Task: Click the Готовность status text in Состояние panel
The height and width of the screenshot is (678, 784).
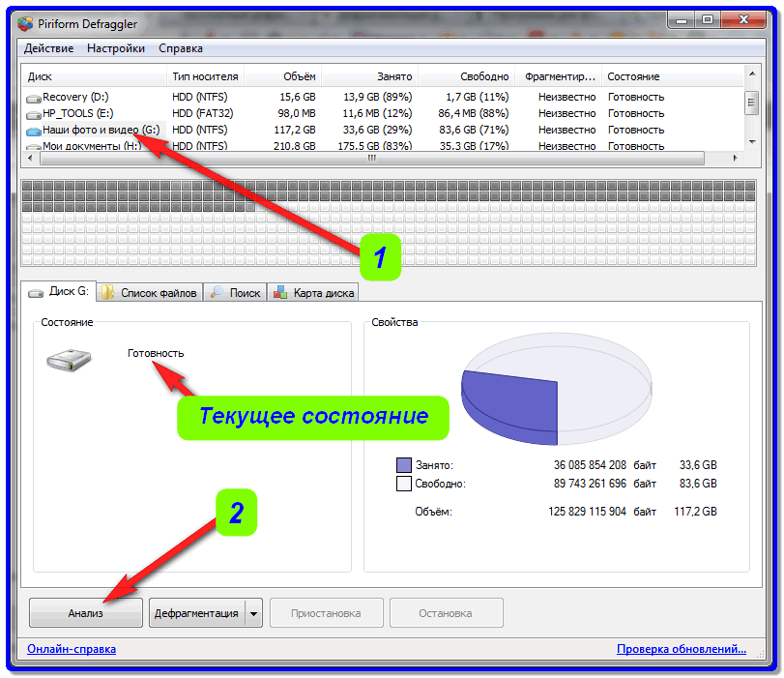Action: pos(156,353)
